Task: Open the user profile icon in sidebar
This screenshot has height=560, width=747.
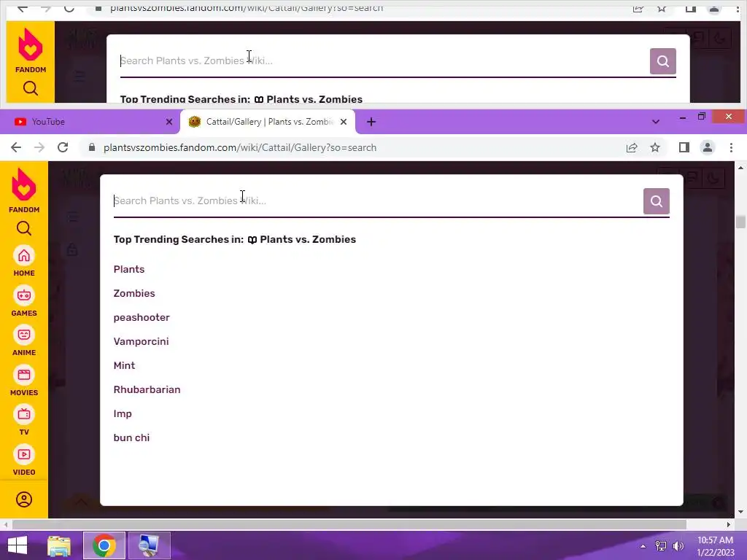Action: click(24, 499)
